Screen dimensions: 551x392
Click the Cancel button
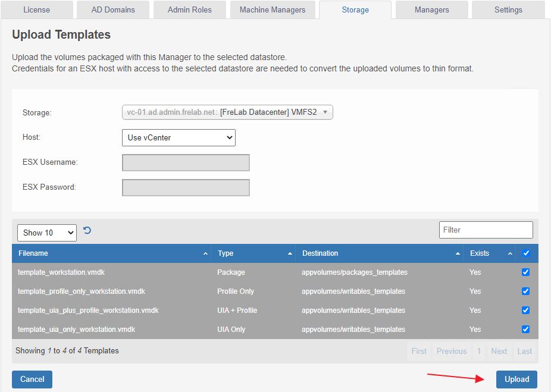(x=32, y=380)
